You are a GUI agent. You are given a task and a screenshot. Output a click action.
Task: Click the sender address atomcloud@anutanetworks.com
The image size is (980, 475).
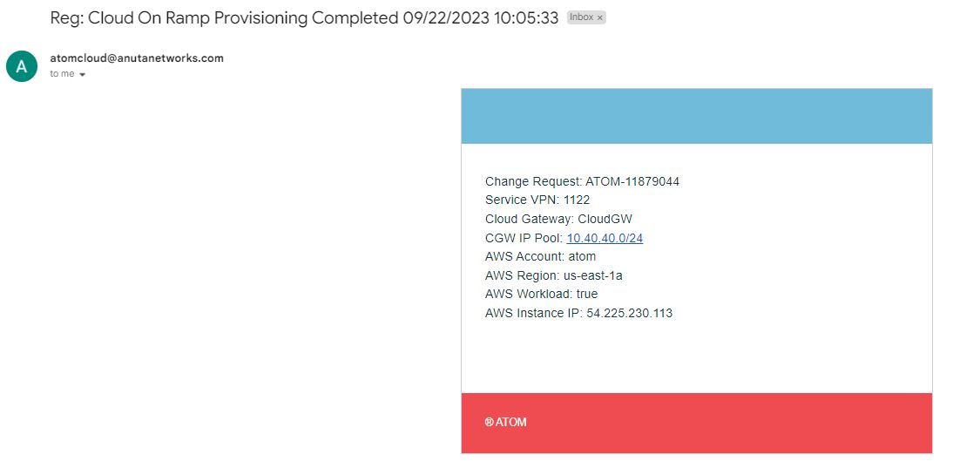(x=137, y=58)
